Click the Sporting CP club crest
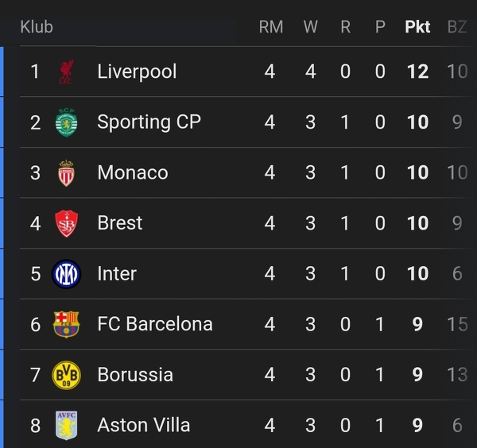Screen dimensions: 477x448 tap(66, 122)
